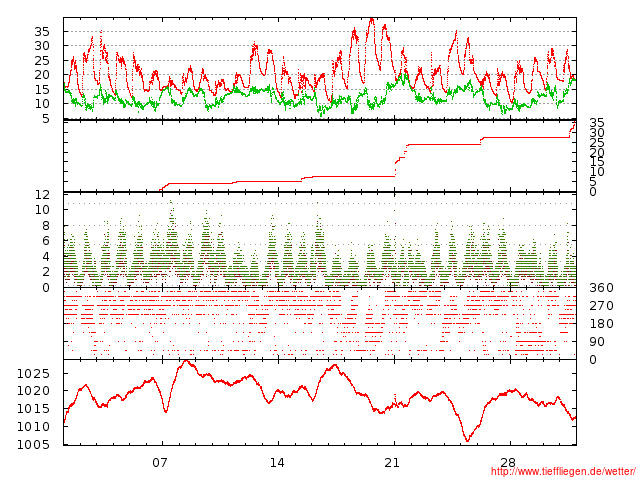Select the 90 direction axis label
The width and height of the screenshot is (640, 480).
[x=597, y=342]
